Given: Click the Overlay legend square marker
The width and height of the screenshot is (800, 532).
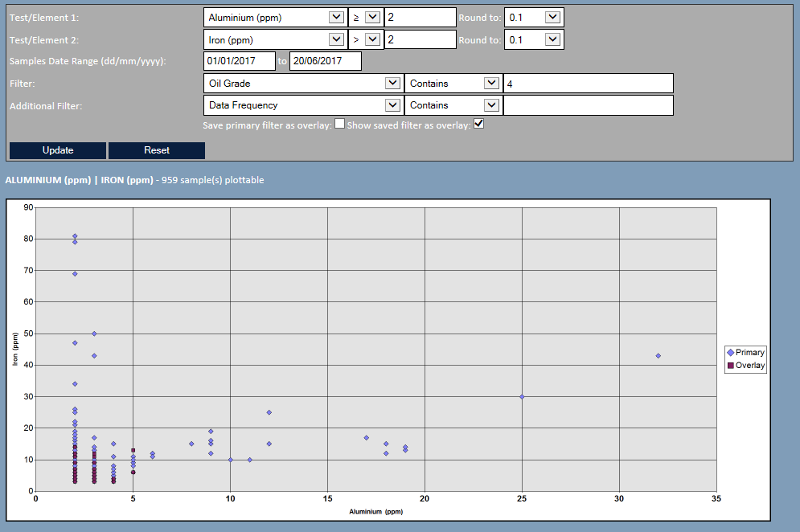Looking at the screenshot, I should pos(731,365).
